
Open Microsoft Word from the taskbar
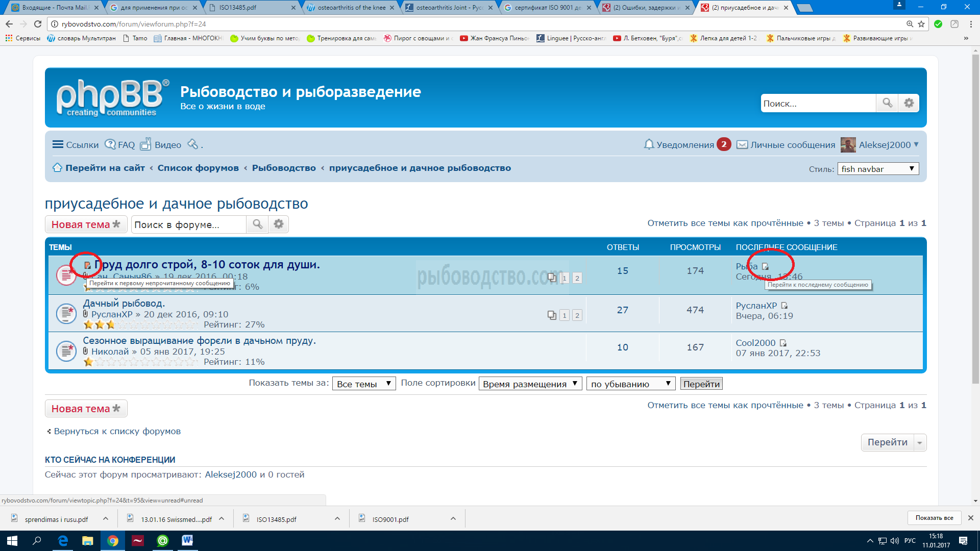coord(187,540)
